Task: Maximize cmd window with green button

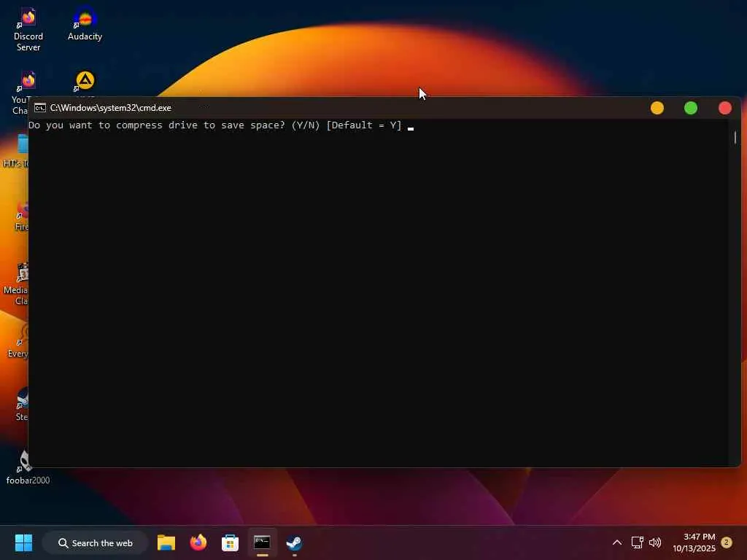Action: pos(691,108)
